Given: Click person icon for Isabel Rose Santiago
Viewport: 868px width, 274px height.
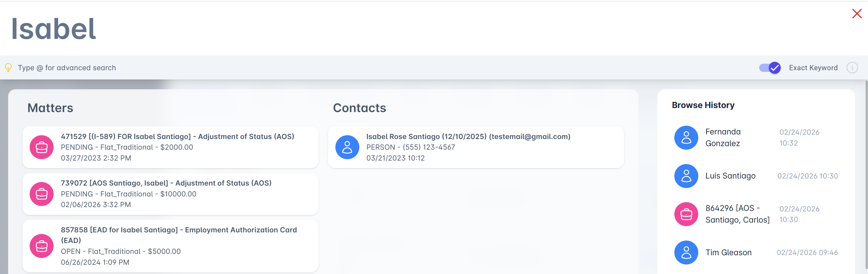Looking at the screenshot, I should click(x=347, y=147).
